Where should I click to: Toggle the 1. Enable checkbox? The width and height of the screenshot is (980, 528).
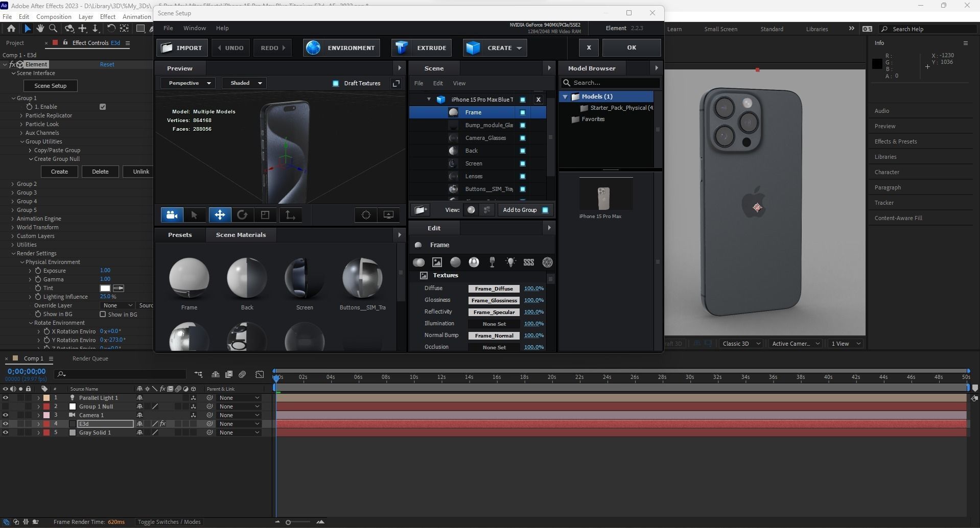(103, 107)
